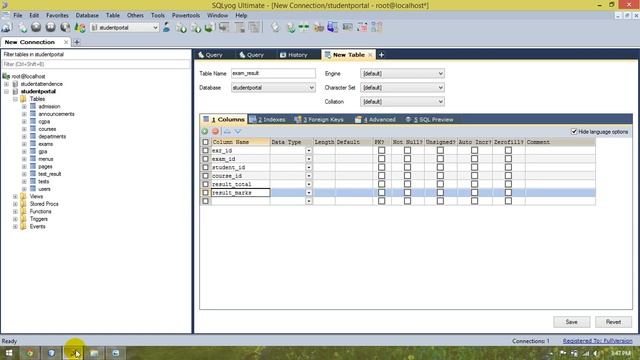Viewport: 640px width, 360px height.
Task: Click the course_id column name cell
Action: 240,176
